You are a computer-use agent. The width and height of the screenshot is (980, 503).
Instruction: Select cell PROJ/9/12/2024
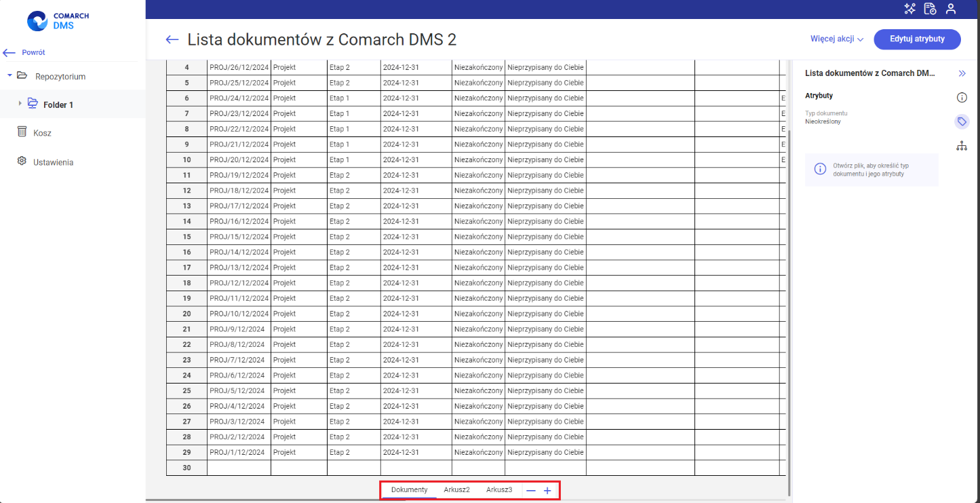(239, 329)
